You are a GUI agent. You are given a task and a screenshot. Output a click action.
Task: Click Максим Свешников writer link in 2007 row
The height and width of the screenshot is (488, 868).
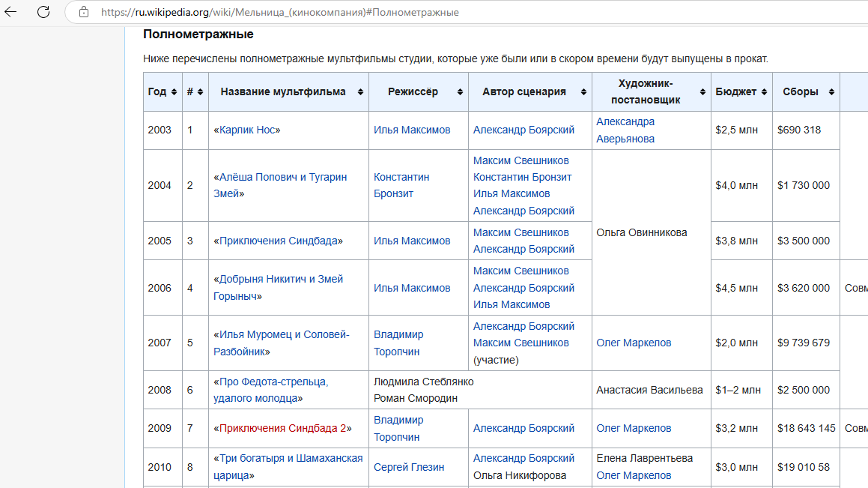pos(521,343)
